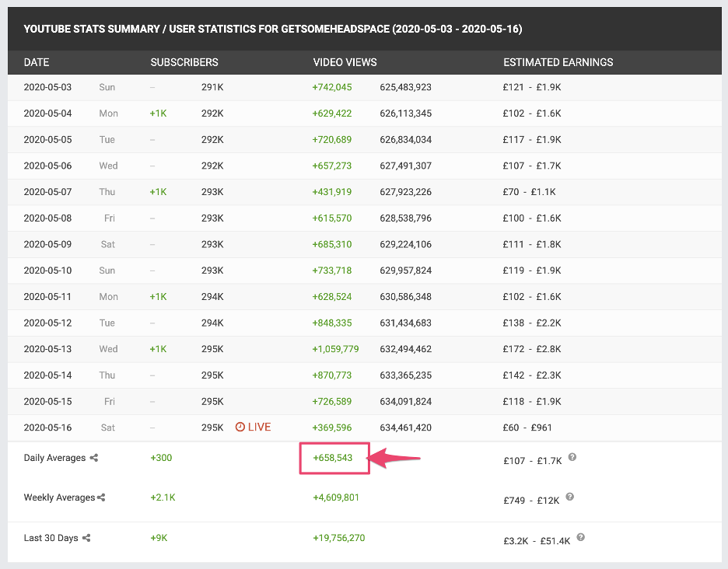Click the total views figure 633,365,235
728x569 pixels.
click(x=406, y=375)
